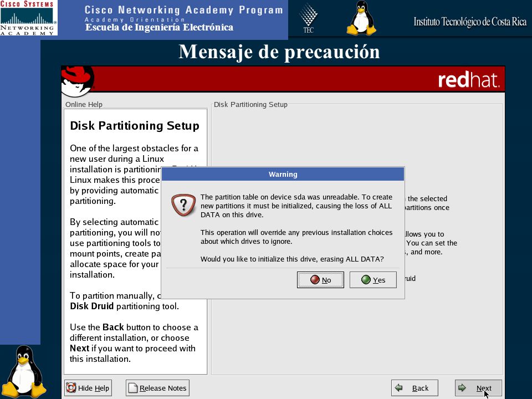Click the redhat wordmark in banner
Viewport: 532px width, 399px height.
(469, 80)
